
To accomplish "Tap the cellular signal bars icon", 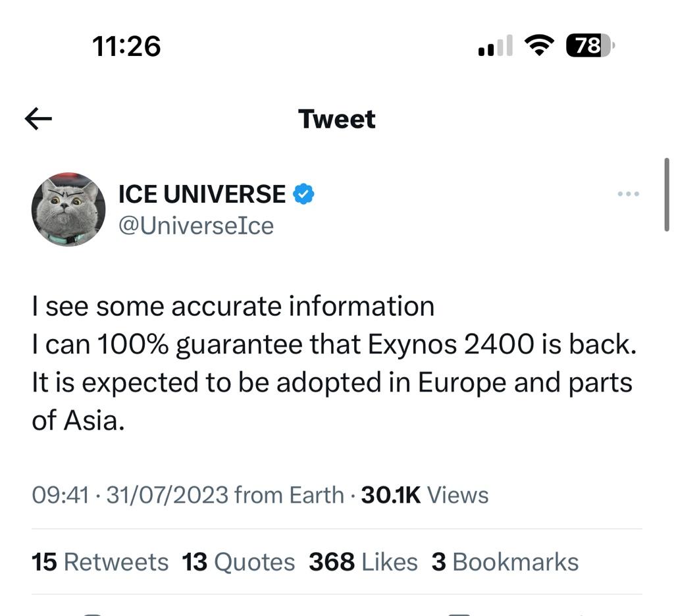I will point(495,45).
